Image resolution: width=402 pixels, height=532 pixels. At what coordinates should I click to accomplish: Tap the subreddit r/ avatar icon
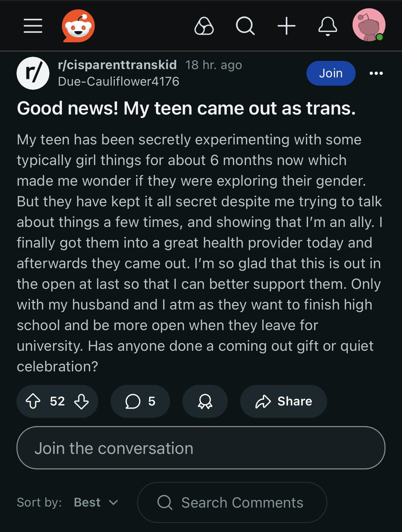pyautogui.click(x=33, y=73)
